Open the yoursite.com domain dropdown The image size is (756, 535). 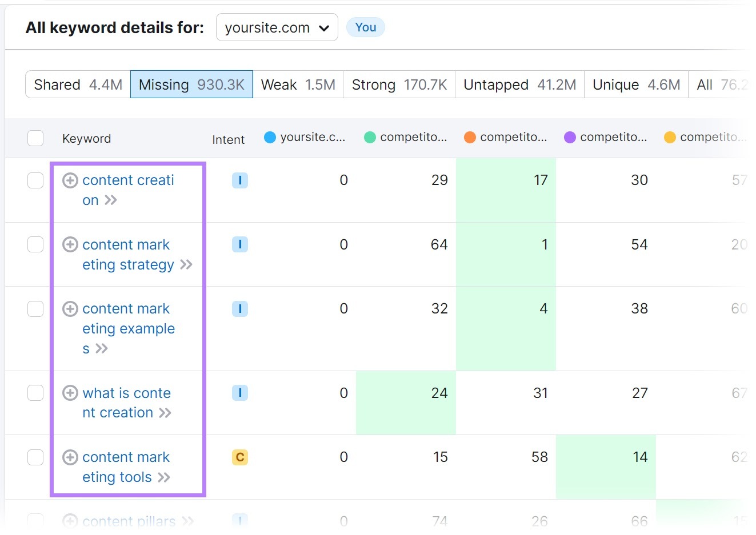click(x=277, y=27)
